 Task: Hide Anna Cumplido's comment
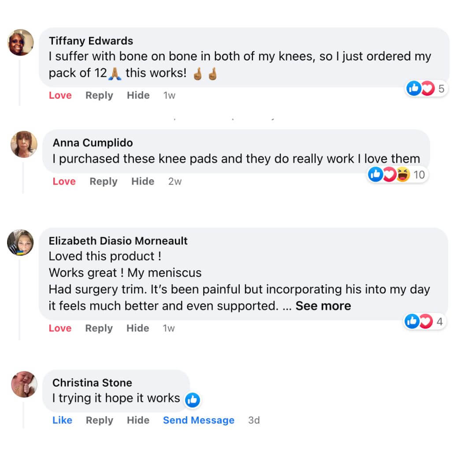coord(143,181)
